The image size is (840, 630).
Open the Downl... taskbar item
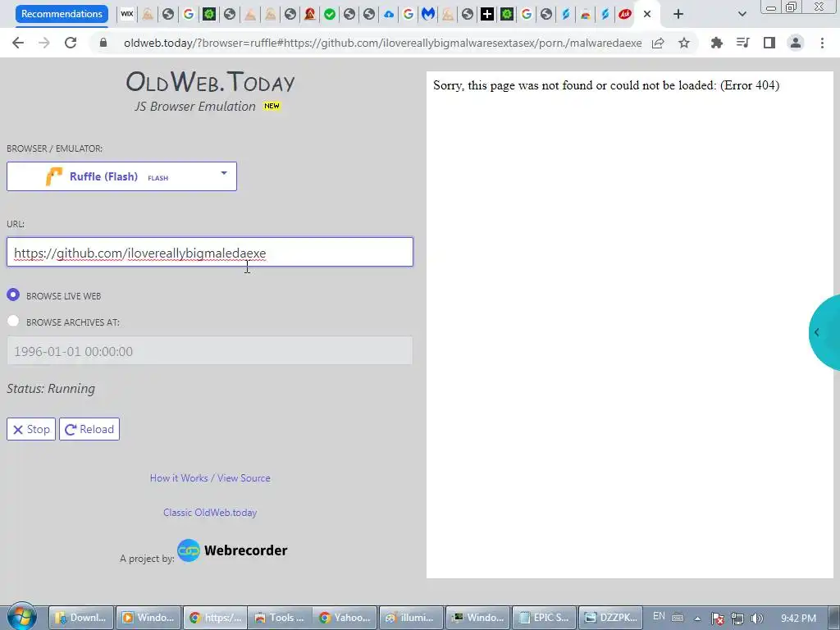pyautogui.click(x=81, y=618)
